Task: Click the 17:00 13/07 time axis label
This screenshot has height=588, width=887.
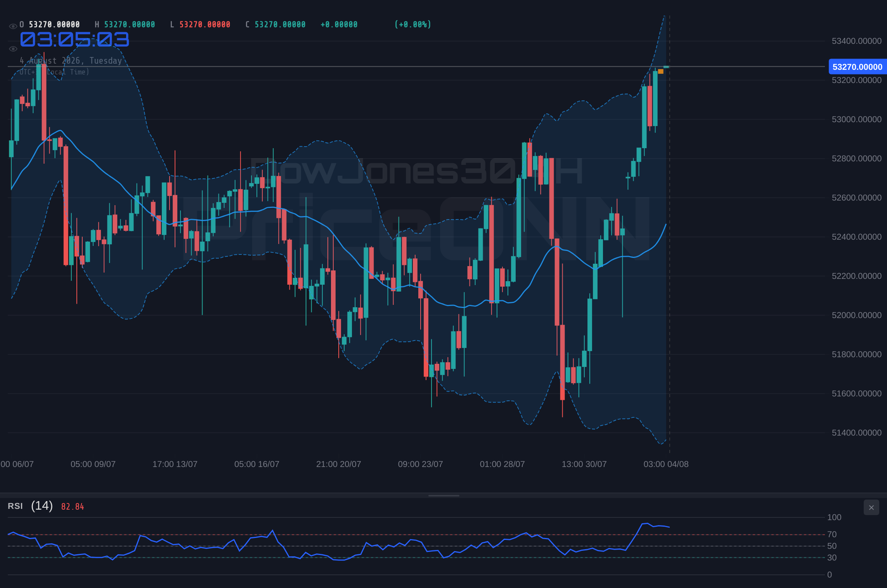Action: click(x=175, y=464)
